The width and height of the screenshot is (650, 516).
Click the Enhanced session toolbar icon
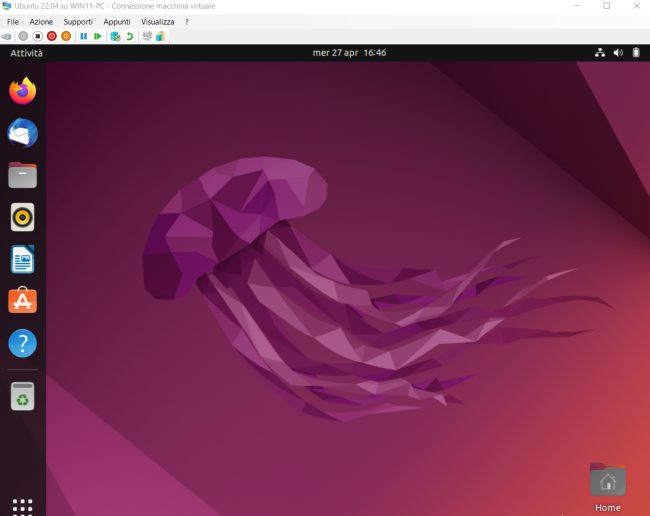[147, 36]
